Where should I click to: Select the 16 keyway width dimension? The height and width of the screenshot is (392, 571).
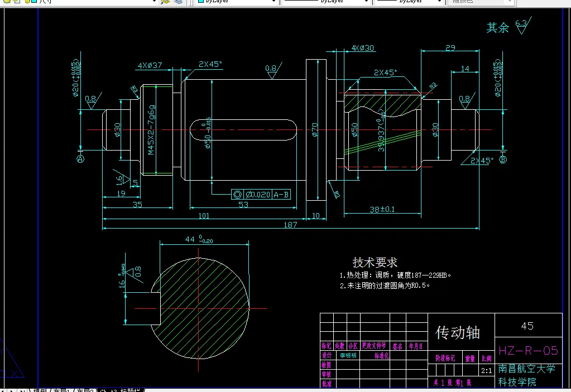click(x=122, y=277)
